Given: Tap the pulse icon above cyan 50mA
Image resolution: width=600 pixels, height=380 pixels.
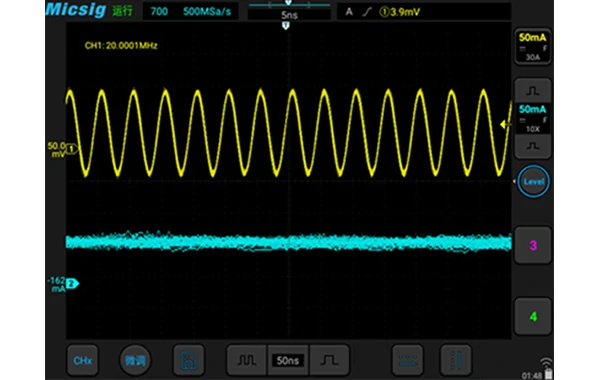Looking at the screenshot, I should [x=533, y=90].
